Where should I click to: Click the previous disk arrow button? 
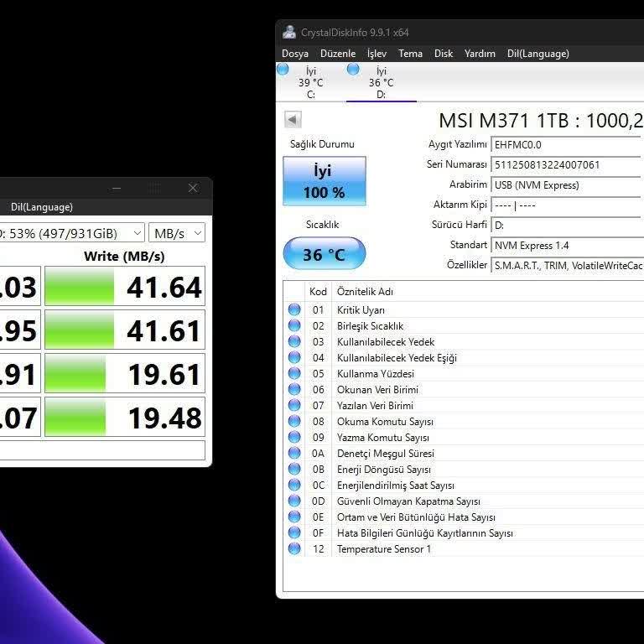coord(293,120)
